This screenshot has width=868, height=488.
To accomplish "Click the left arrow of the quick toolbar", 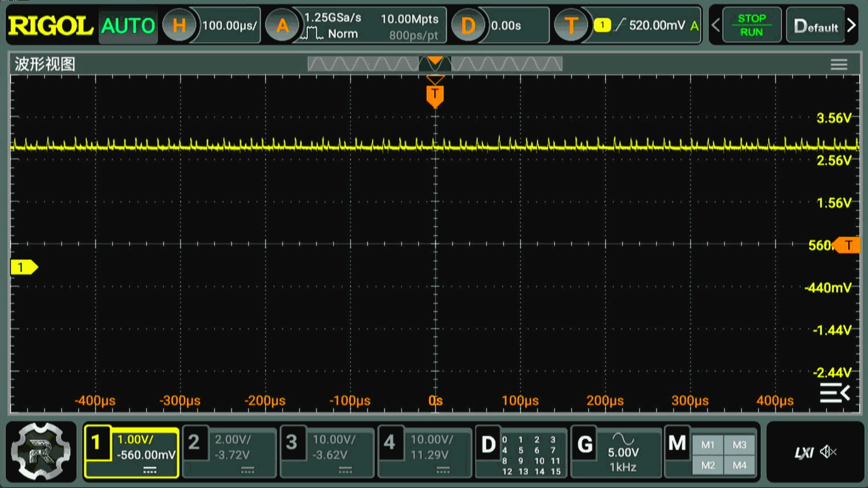I will click(x=716, y=25).
